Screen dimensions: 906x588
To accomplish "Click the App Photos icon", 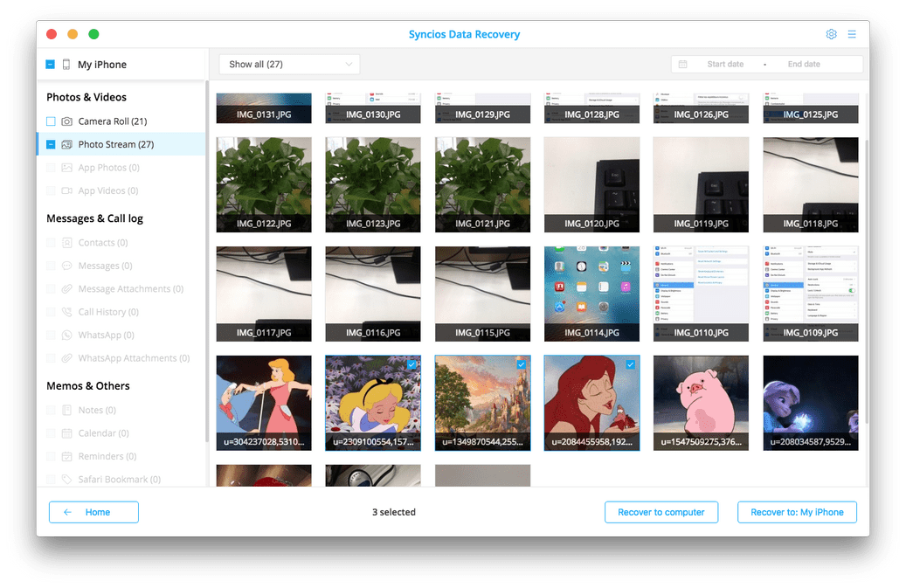I will click(x=67, y=168).
